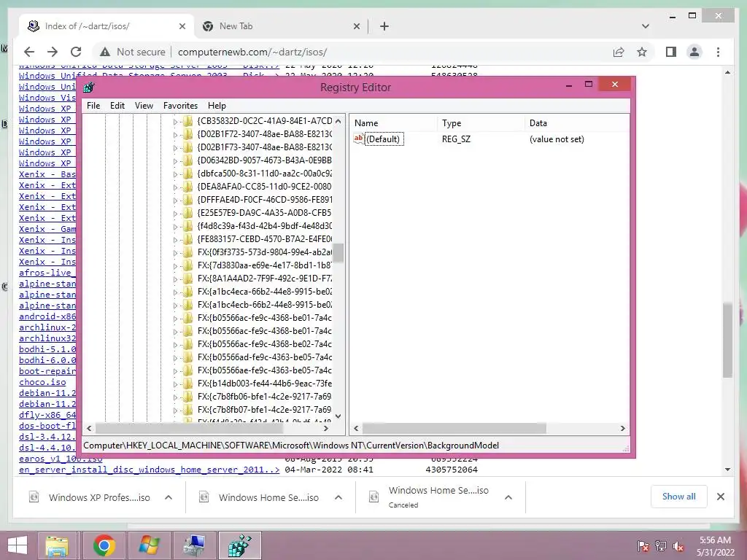Click the values pane horizontal scroll-left arrow
The width and height of the screenshot is (747, 560).
pos(356,429)
